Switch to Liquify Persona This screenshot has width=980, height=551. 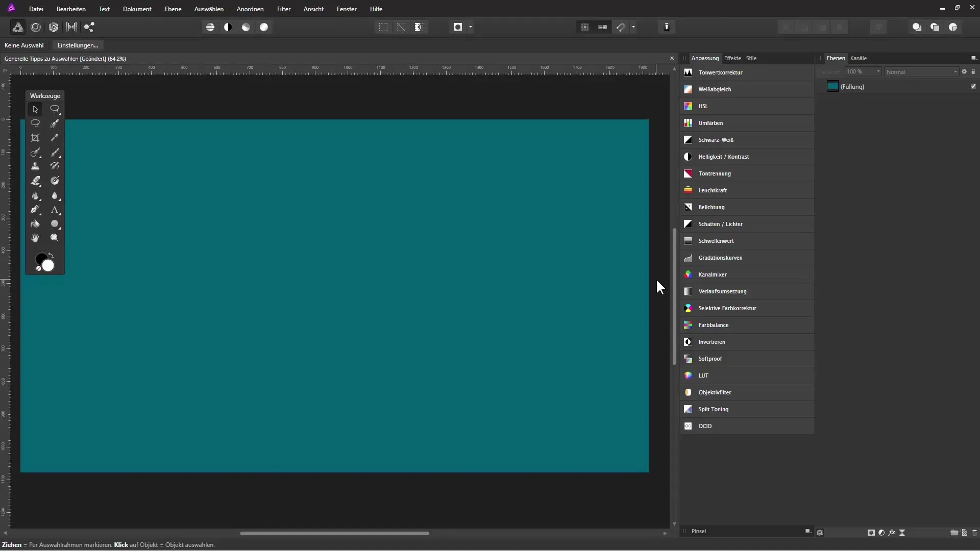coord(36,27)
